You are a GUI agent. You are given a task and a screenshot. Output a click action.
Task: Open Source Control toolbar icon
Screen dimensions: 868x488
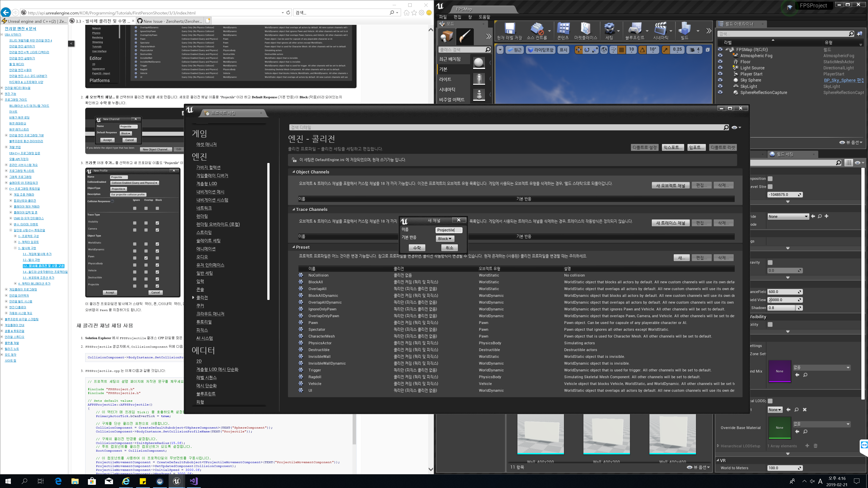click(537, 29)
